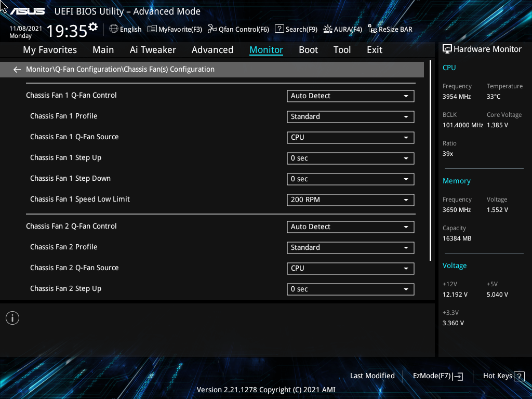Click the 3954 MHz frequency value

pos(457,97)
